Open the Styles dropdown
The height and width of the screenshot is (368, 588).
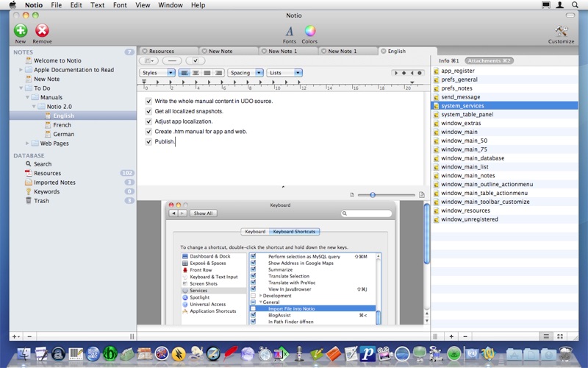(x=157, y=73)
